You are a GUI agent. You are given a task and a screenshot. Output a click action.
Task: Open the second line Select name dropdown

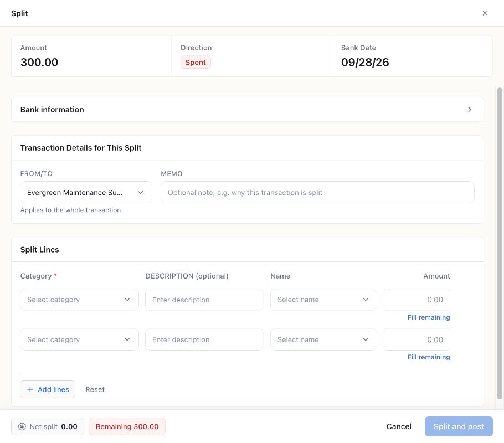pos(323,339)
